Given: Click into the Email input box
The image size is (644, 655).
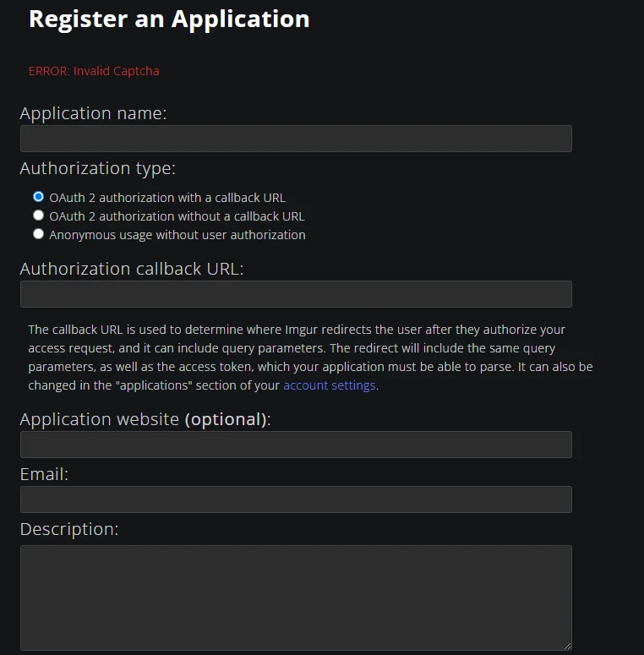Looking at the screenshot, I should tap(296, 499).
